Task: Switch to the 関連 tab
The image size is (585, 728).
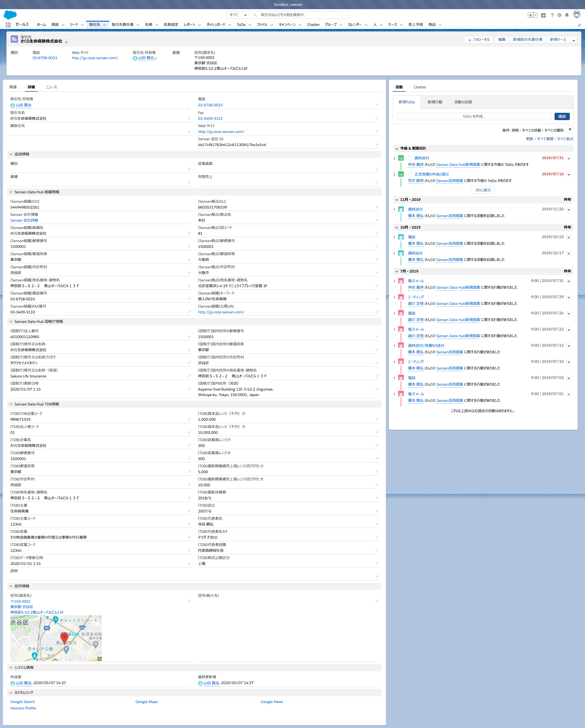Action: click(x=13, y=87)
